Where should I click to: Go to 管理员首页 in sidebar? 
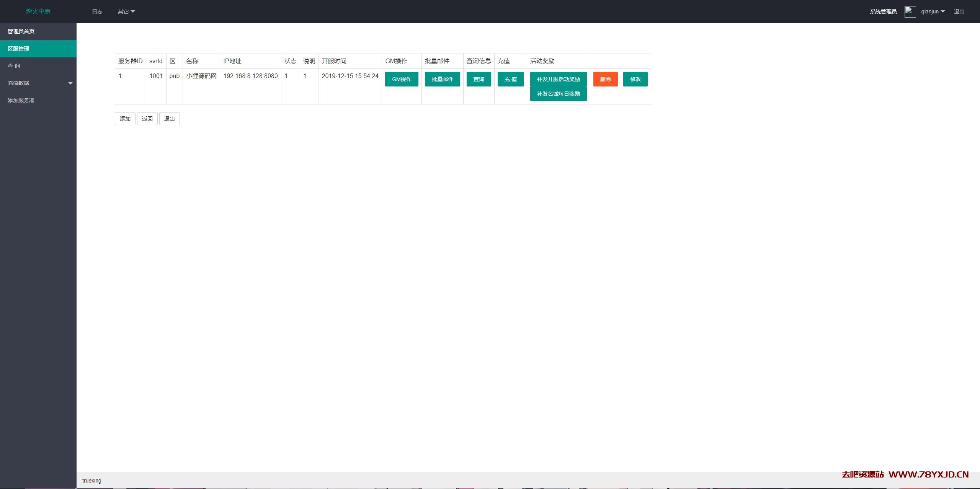tap(38, 31)
